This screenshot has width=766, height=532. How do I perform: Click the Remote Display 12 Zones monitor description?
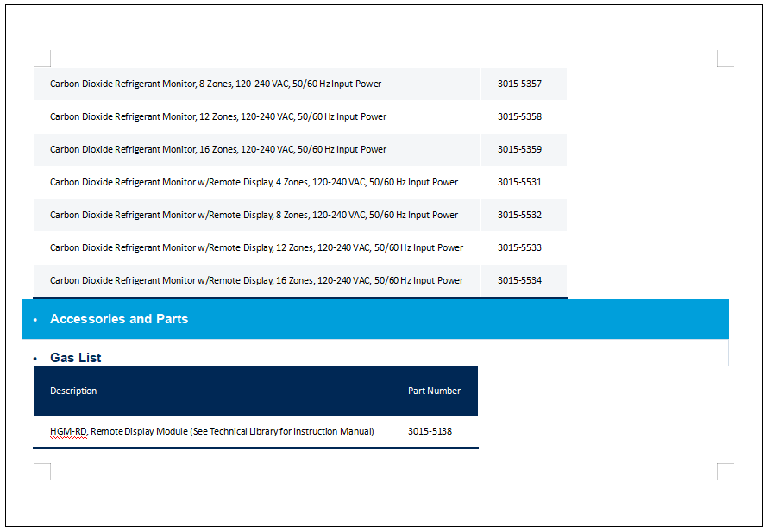256,247
